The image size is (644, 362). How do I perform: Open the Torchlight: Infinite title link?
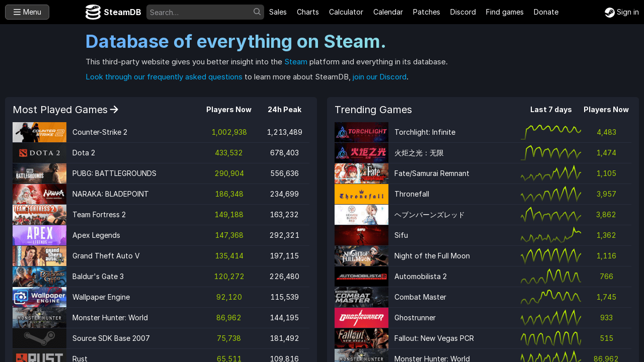coord(425,132)
